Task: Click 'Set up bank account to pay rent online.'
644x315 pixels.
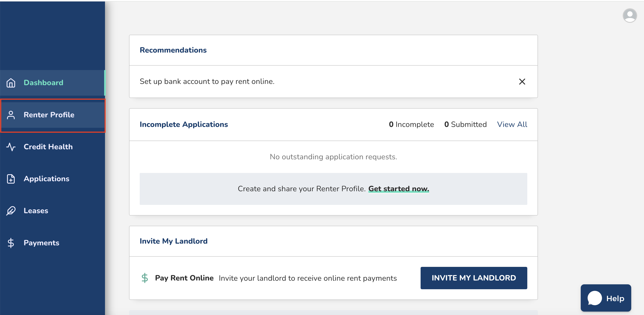Action: [x=207, y=82]
